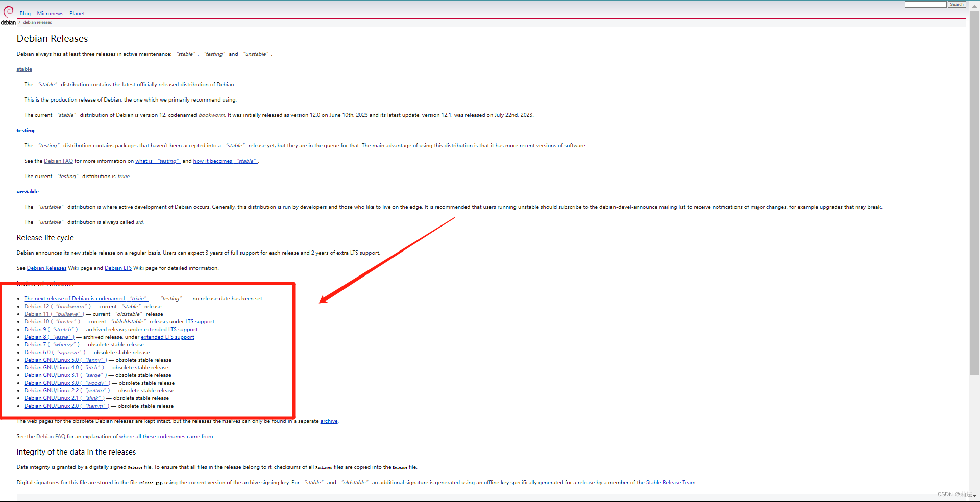980x502 pixels.
Task: Open Debian GNU/Linux 2.1 slink link
Action: pos(64,398)
